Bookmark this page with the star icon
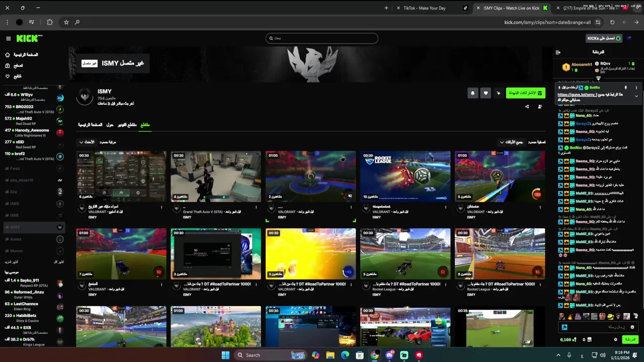The height and width of the screenshot is (362, 644). (66, 22)
